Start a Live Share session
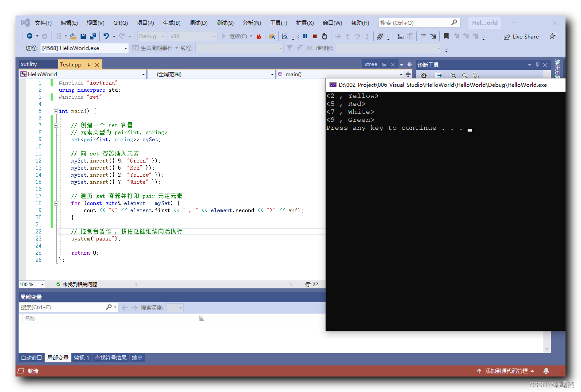The image size is (581, 392). [522, 36]
